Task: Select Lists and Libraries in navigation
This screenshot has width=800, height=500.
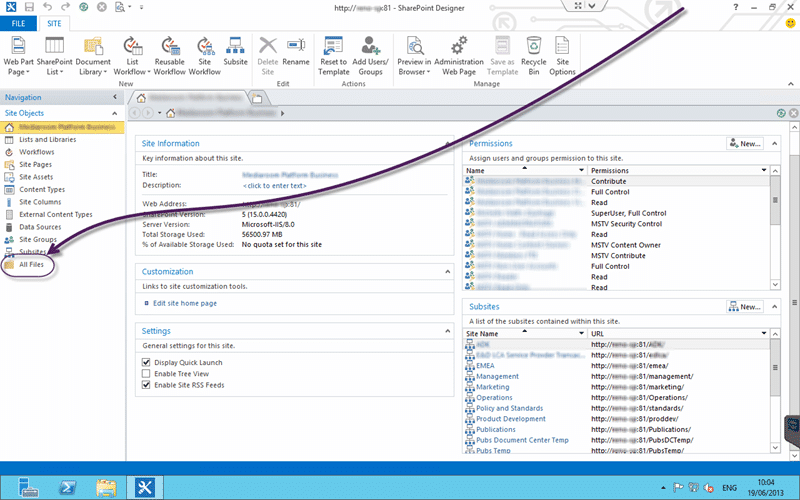Action: coord(47,139)
